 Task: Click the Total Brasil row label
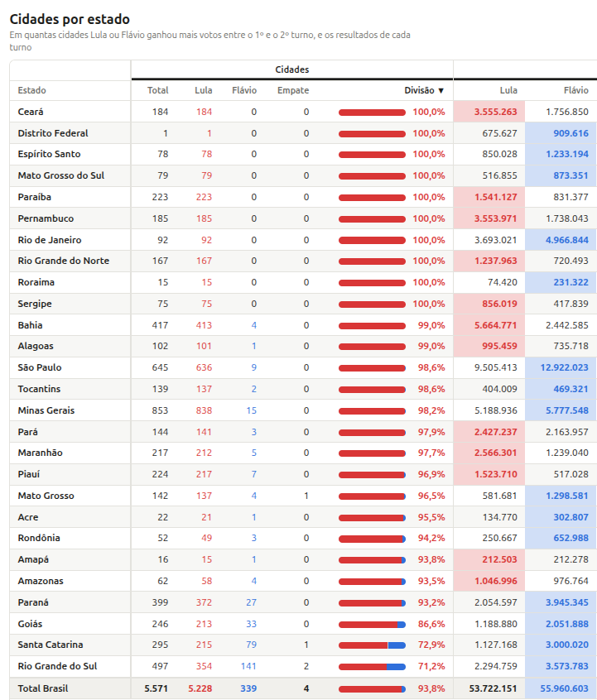43,688
